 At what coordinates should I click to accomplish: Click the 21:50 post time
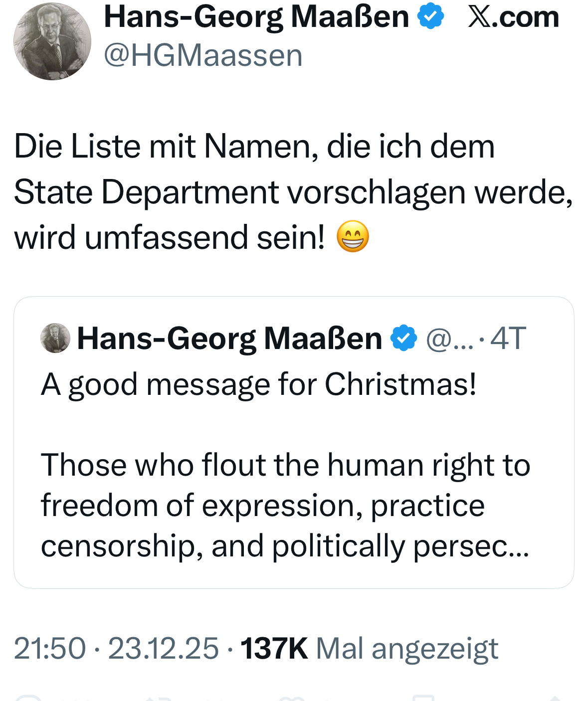point(50,648)
